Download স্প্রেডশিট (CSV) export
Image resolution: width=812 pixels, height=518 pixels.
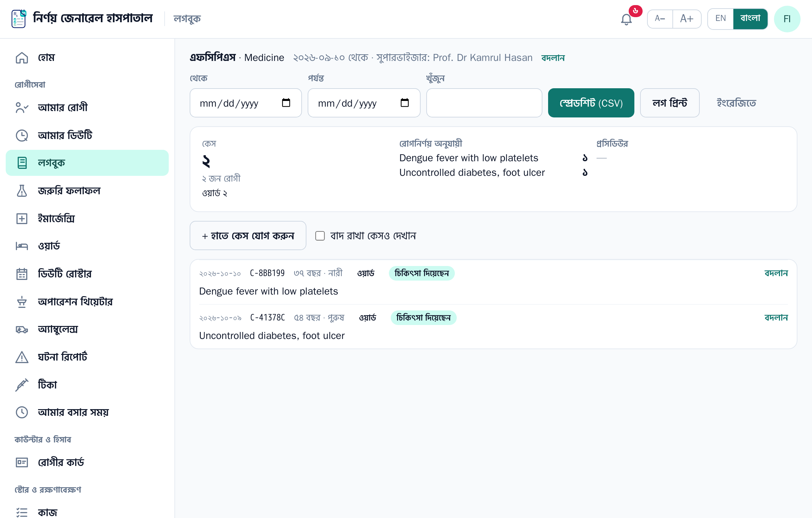point(591,103)
